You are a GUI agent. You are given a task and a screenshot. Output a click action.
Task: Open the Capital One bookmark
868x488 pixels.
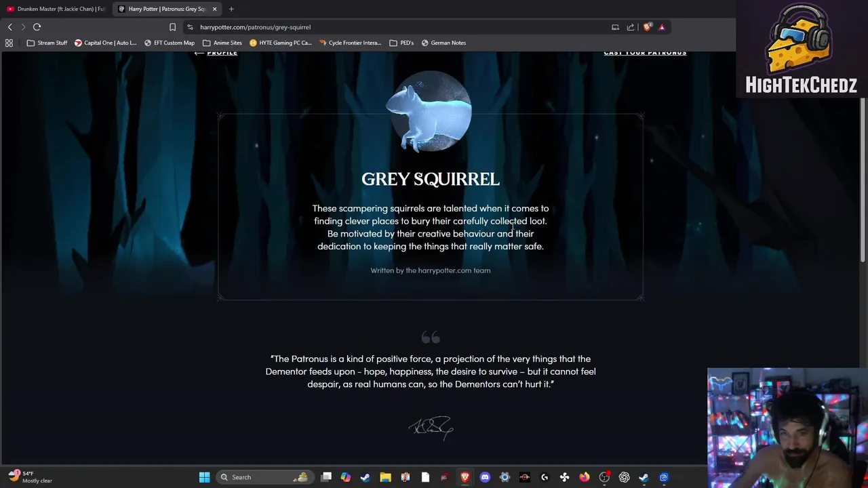tap(105, 43)
